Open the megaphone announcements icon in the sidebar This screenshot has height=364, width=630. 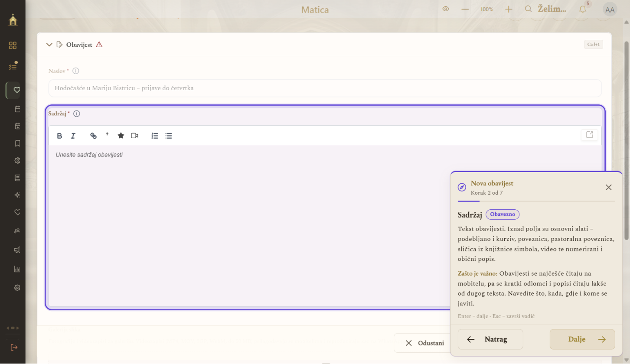[17, 250]
